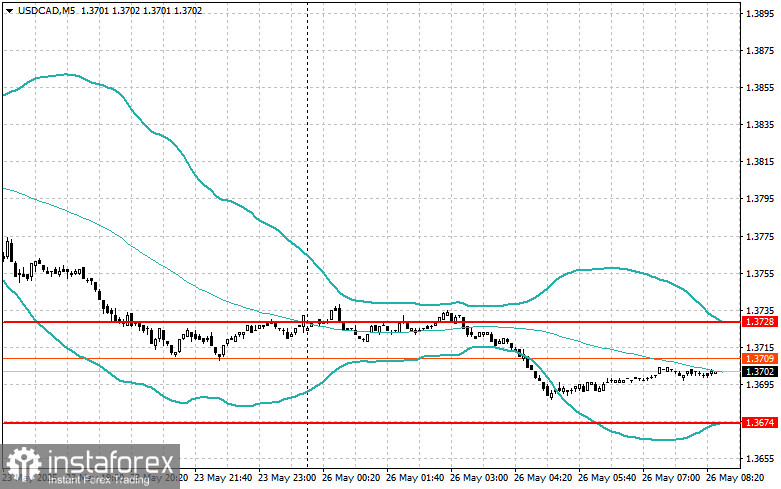Select the 26 May 07:00 time label

click(670, 478)
